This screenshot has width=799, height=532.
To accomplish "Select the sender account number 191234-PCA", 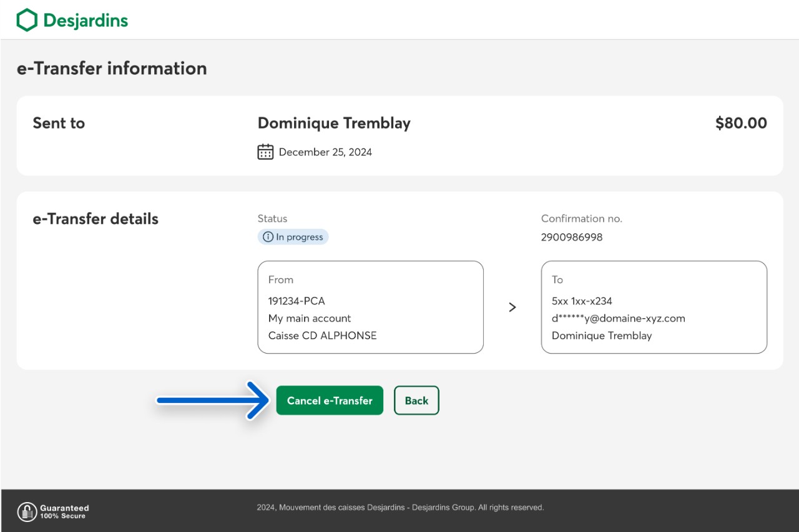I will click(x=297, y=301).
